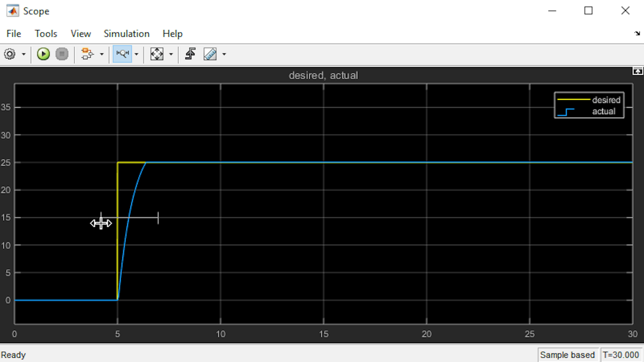Viewport: 644px width, 362px height.
Task: Minimize the Scope window
Action: (x=552, y=11)
